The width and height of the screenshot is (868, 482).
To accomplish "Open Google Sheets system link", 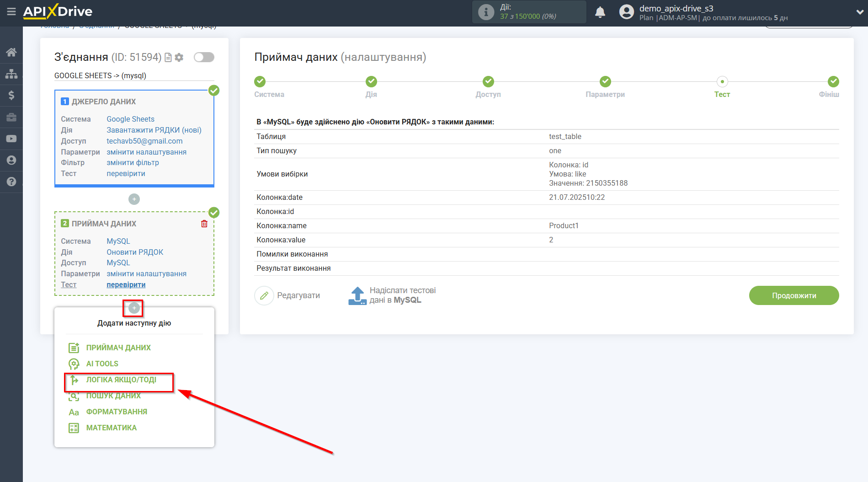I will [130, 119].
